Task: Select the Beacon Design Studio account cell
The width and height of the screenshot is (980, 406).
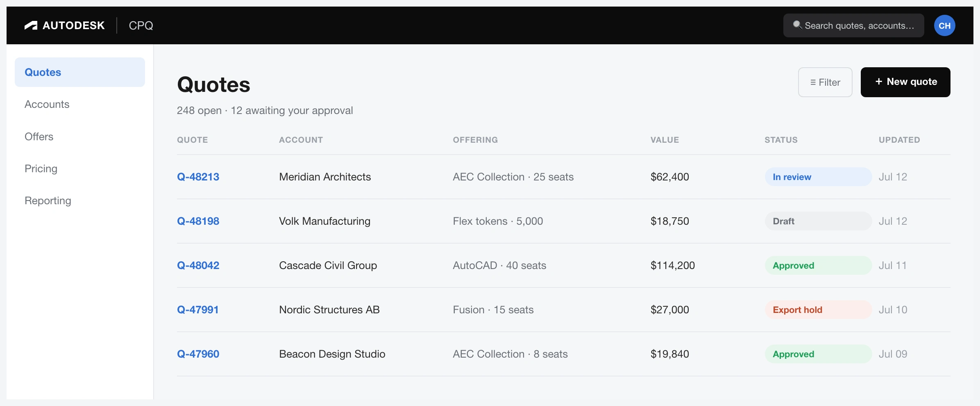Action: [x=332, y=354]
